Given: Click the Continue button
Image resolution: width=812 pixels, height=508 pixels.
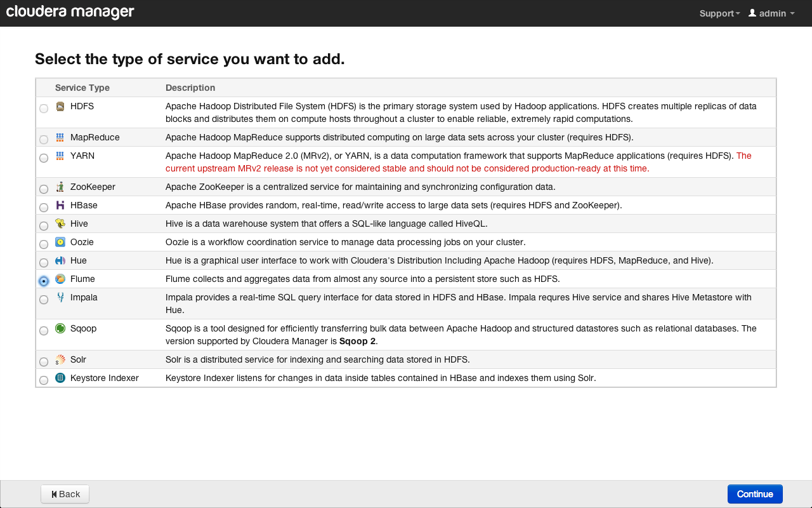Looking at the screenshot, I should coord(755,494).
